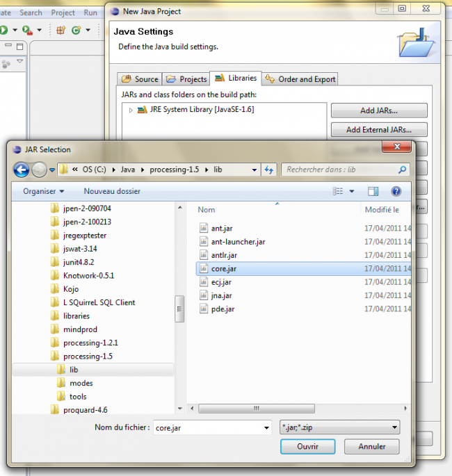Switch to Order and Export tab
Viewport: 452px width, 476px height.
(x=300, y=79)
